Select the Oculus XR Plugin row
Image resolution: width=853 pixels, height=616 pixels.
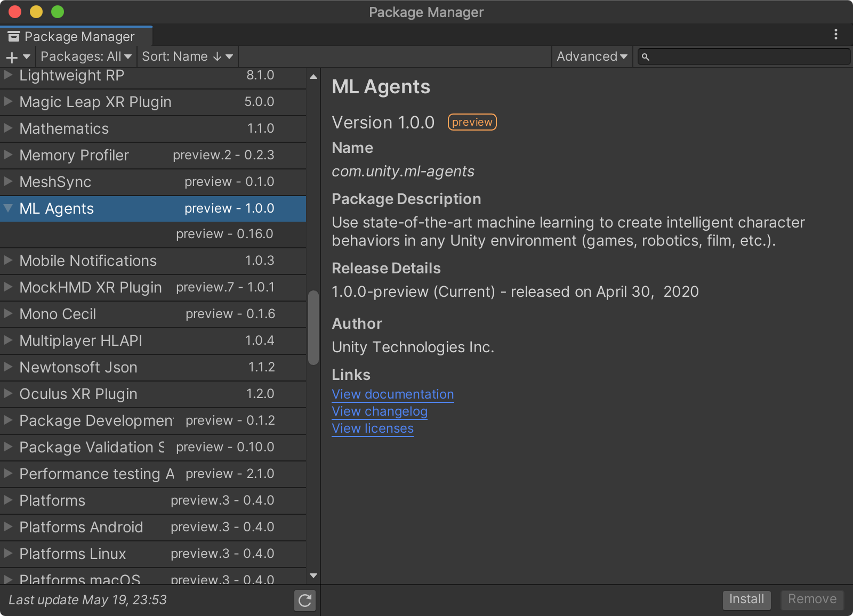coord(153,394)
